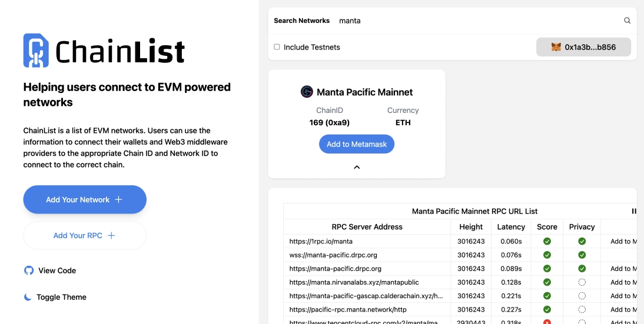Add https://manta-pacific.drpc.org RPC to Metamask
This screenshot has width=644, height=324.
coord(623,269)
